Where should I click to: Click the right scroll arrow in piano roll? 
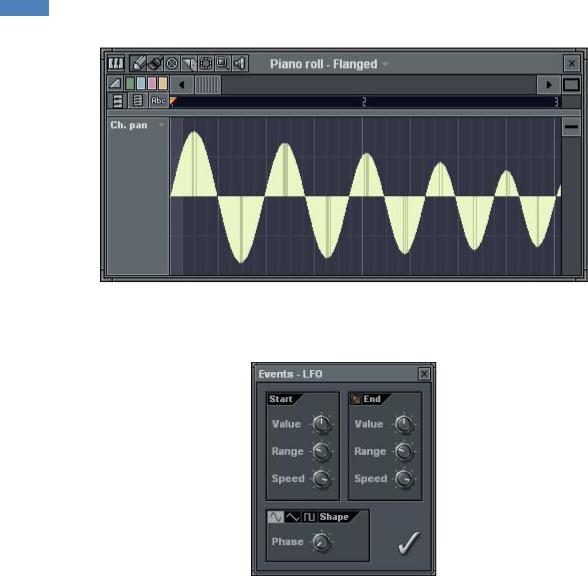[x=549, y=85]
